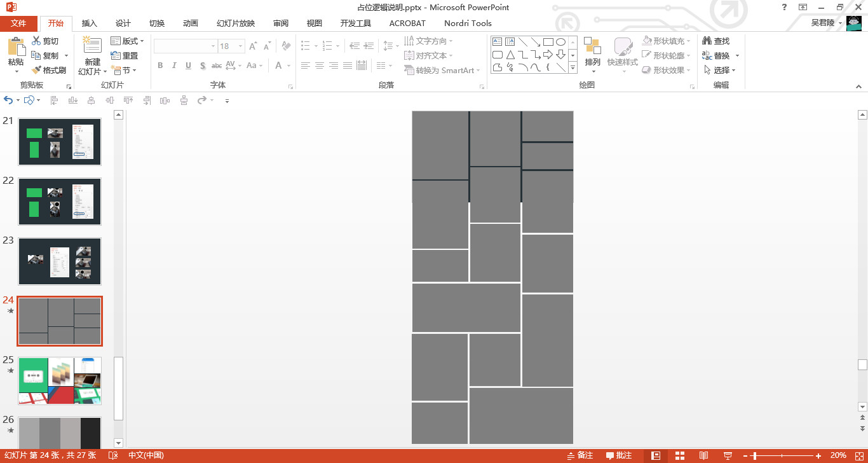Viewport: 868px width, 463px height.
Task: Click the Cut (剪切) scissors icon
Action: click(x=36, y=41)
